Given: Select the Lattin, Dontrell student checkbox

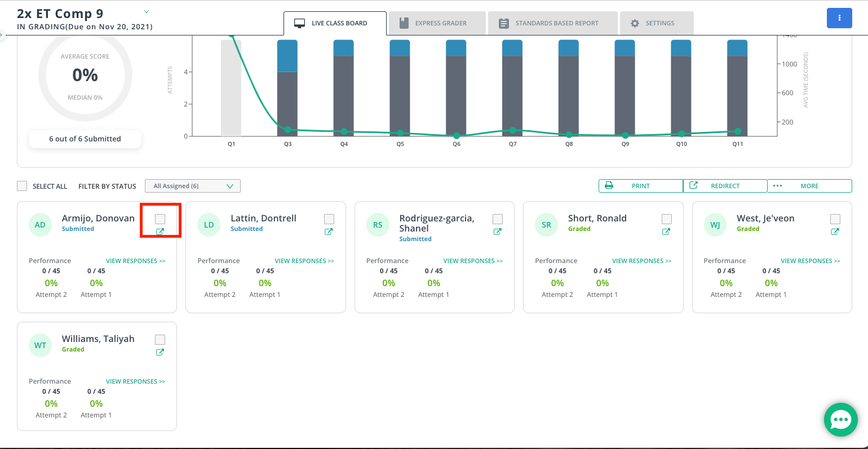Looking at the screenshot, I should click(329, 219).
